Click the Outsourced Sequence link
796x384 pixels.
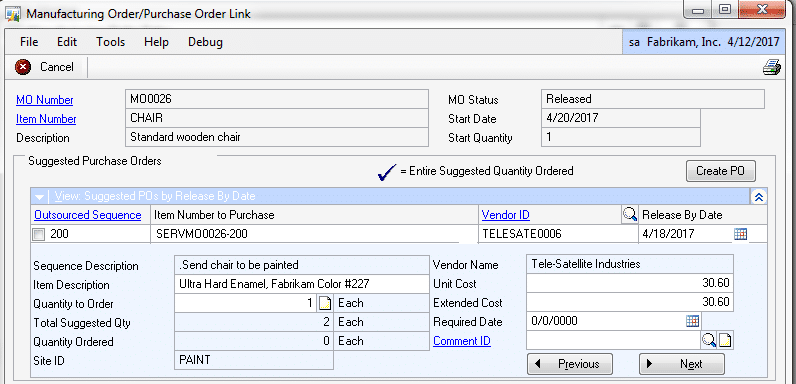pyautogui.click(x=88, y=215)
